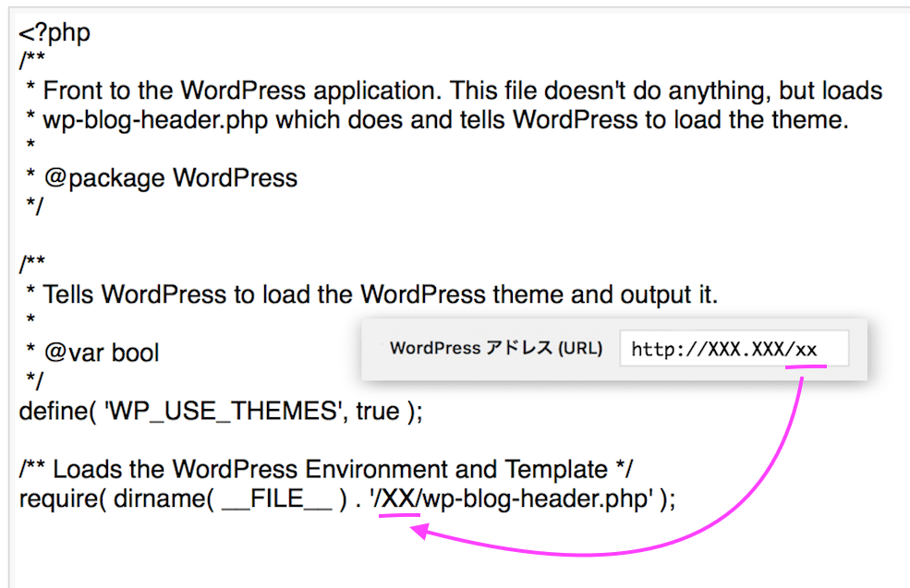
Task: Click "Tells WordPress to load the WordPress theme" line
Action: 372,294
